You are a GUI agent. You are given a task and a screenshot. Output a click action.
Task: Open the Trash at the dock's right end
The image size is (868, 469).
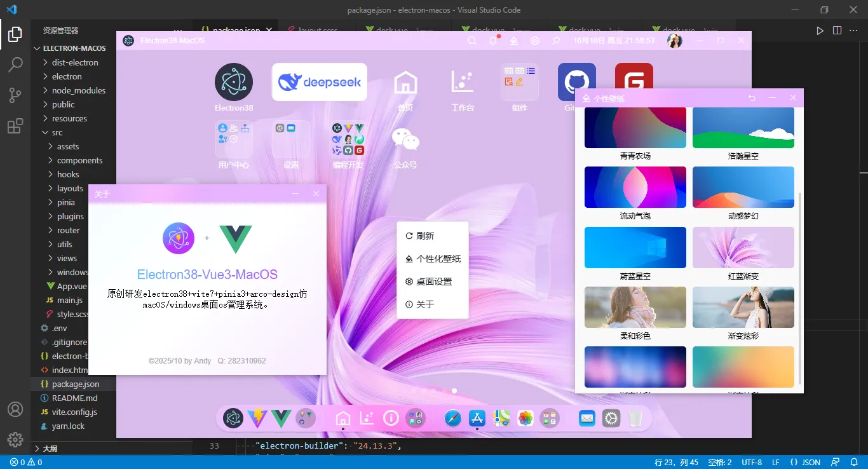(635, 418)
